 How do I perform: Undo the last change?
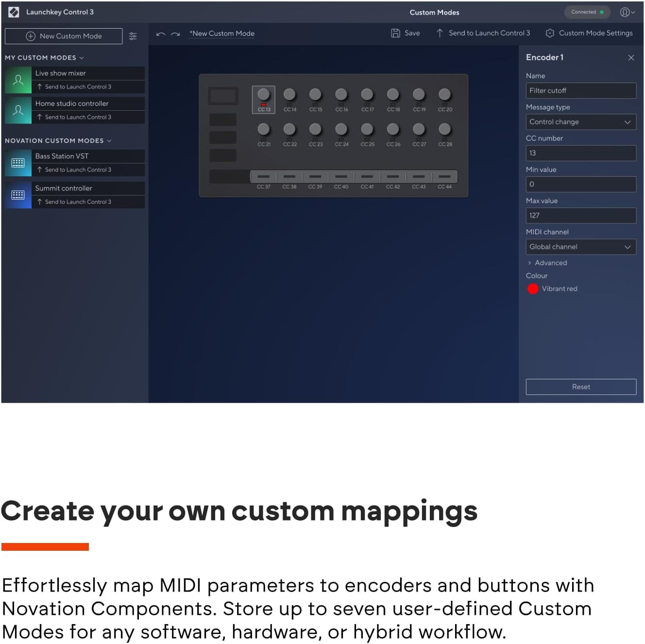(x=161, y=34)
